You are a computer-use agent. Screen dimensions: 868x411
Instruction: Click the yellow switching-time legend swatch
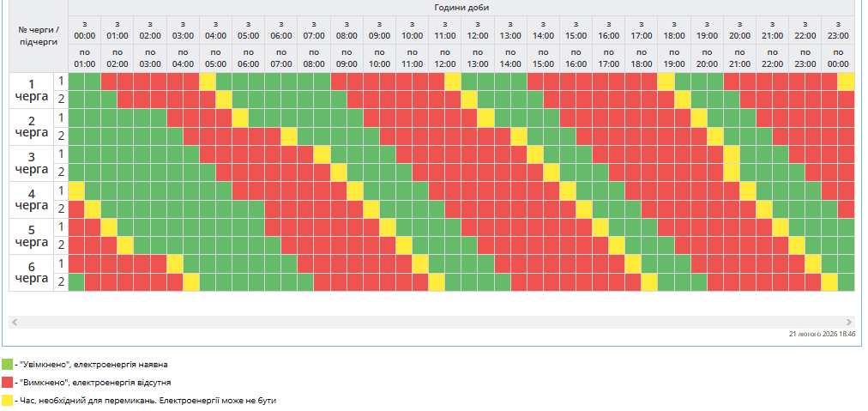tap(8, 400)
